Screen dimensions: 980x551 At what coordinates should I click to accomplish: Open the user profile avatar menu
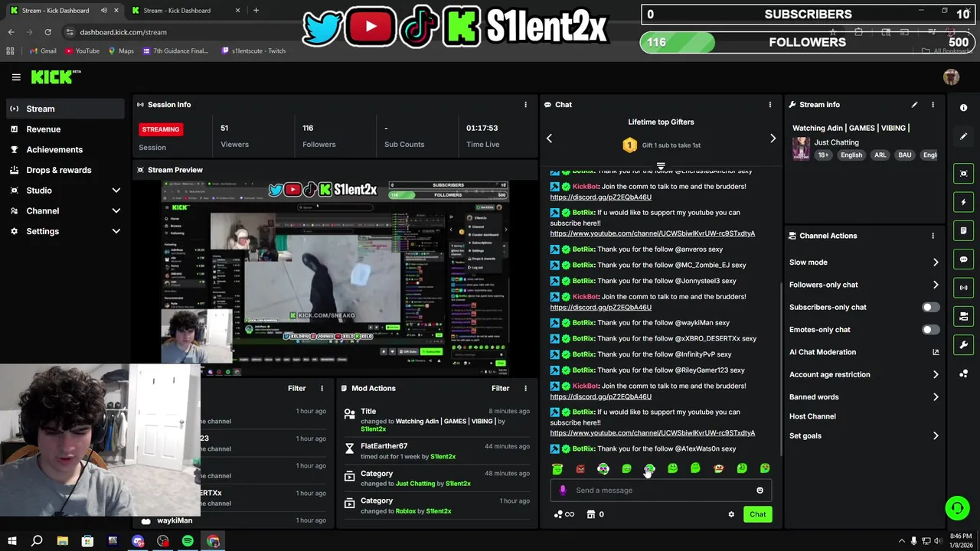pyautogui.click(x=951, y=77)
